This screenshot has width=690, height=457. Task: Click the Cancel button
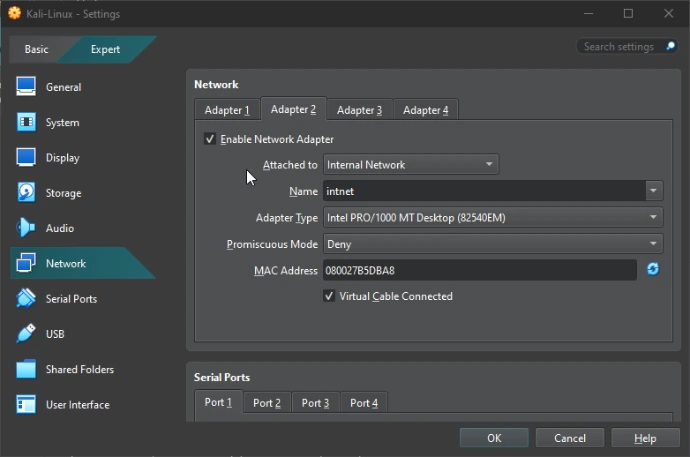[x=570, y=438]
